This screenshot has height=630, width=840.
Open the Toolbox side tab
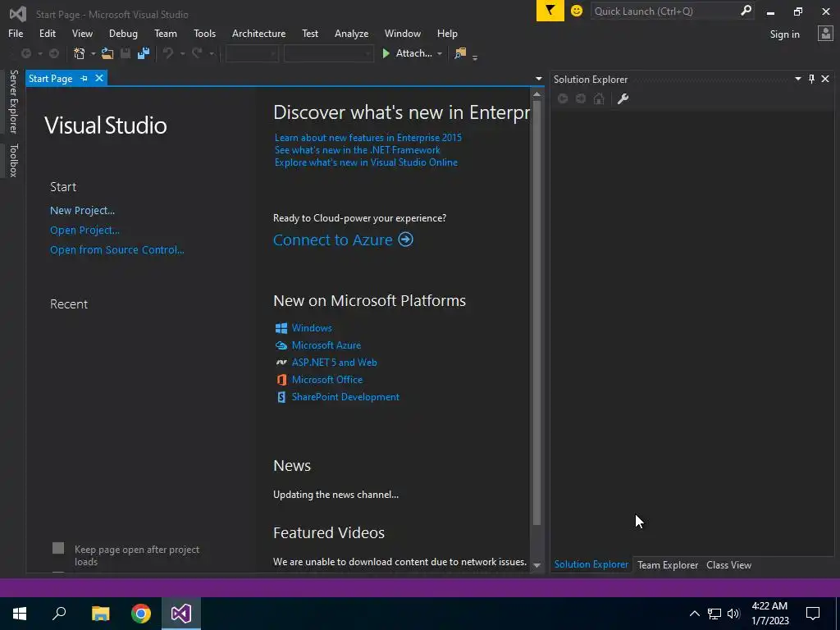[13, 160]
